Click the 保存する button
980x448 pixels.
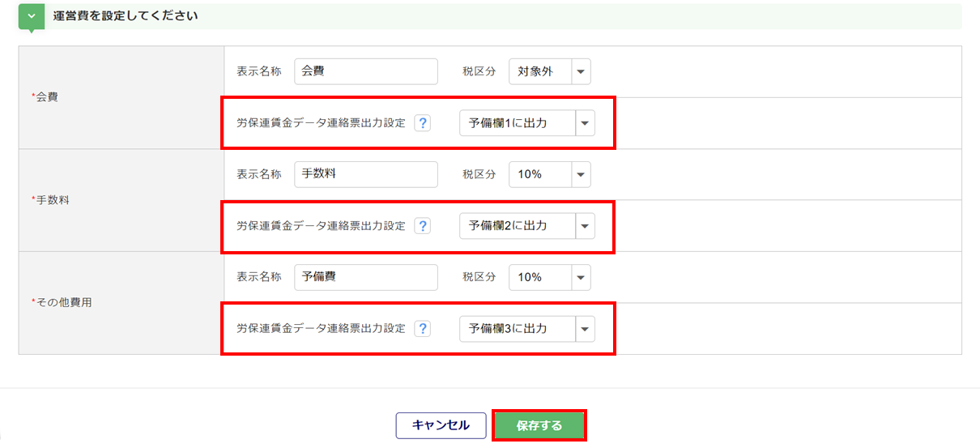pyautogui.click(x=539, y=425)
